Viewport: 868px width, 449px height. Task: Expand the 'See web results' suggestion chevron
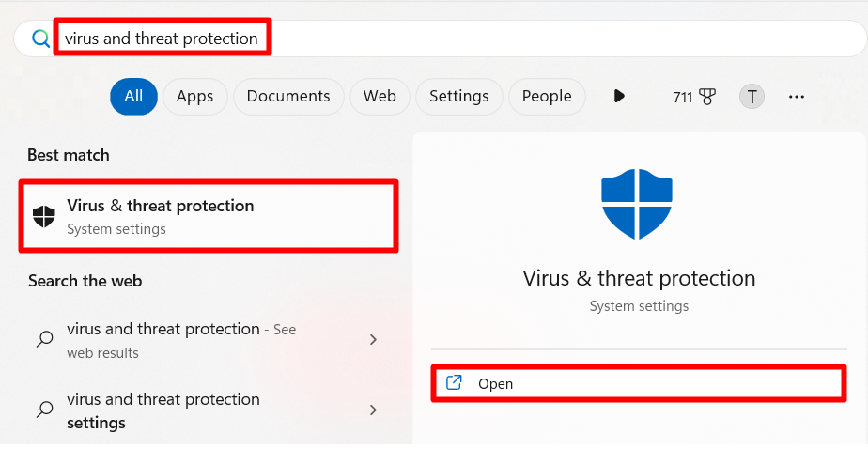tap(373, 339)
